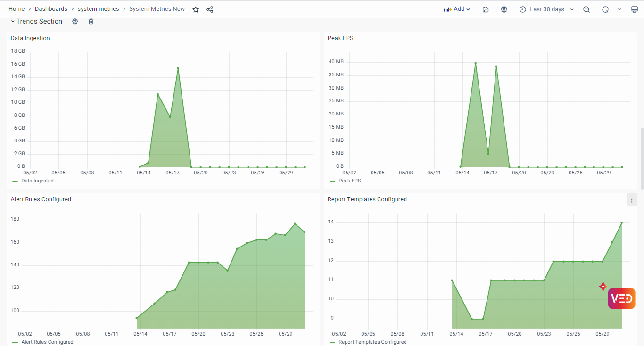
Task: Click Report Templates Configured legend color line
Action: [332, 342]
